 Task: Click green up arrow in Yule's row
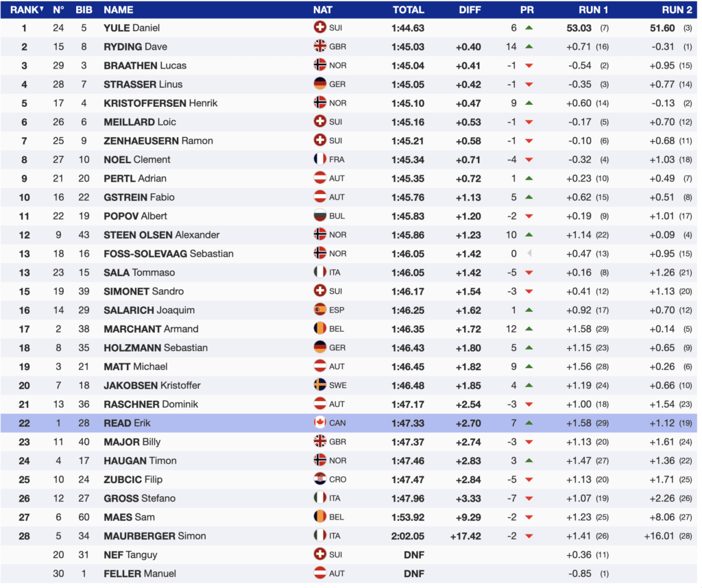(x=529, y=28)
